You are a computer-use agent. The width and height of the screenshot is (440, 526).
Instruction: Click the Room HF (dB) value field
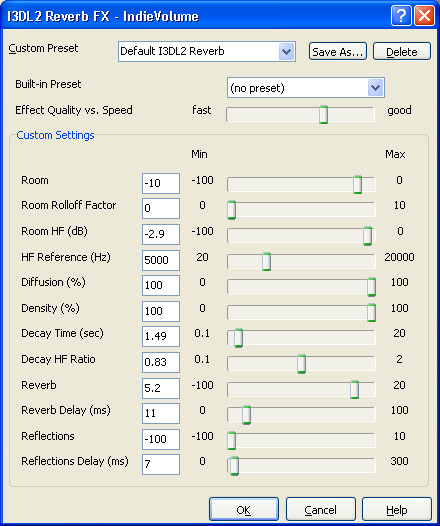[x=161, y=234]
